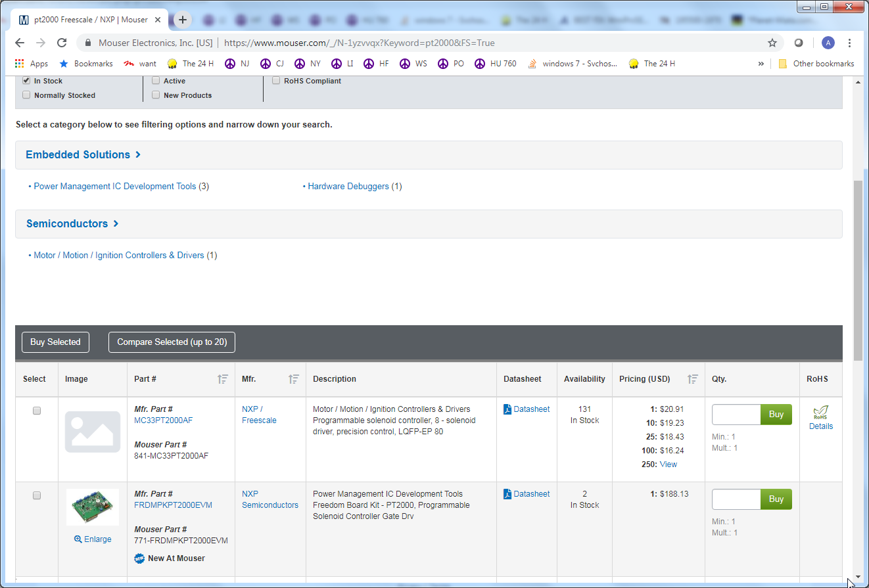Enable the Normally Stocked filter
Screen dimensions: 869x588
coord(26,95)
